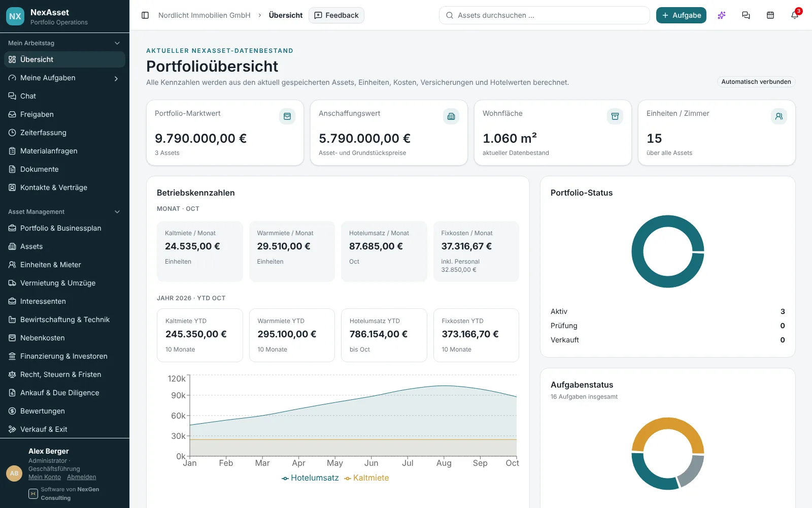Expand the Meine Aufgaben submenu arrow
This screenshot has height=508, width=812.
click(116, 78)
